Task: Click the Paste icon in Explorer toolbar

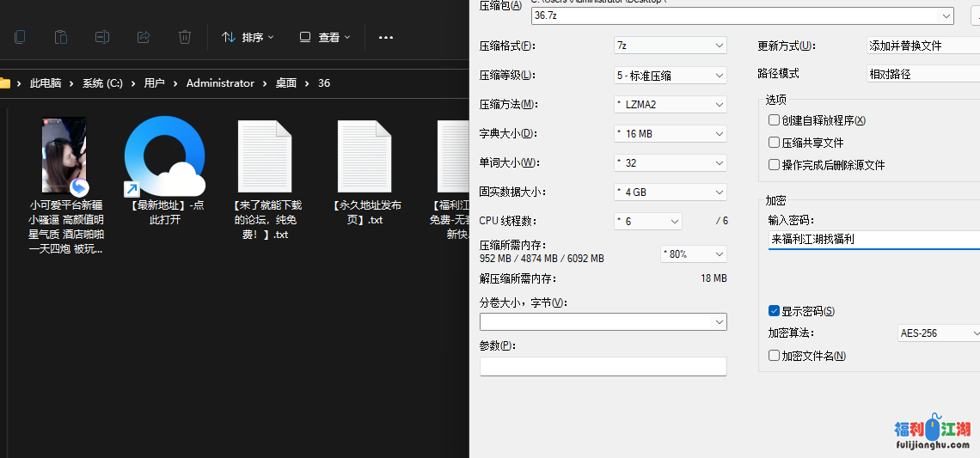Action: (61, 37)
